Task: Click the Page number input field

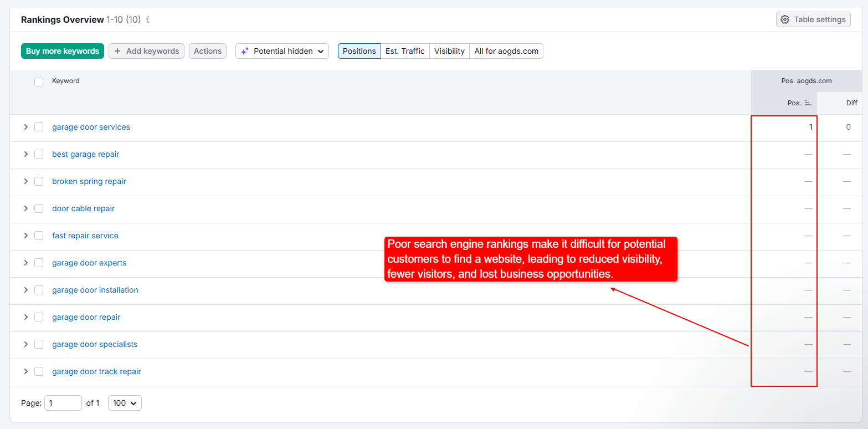Action: click(63, 403)
